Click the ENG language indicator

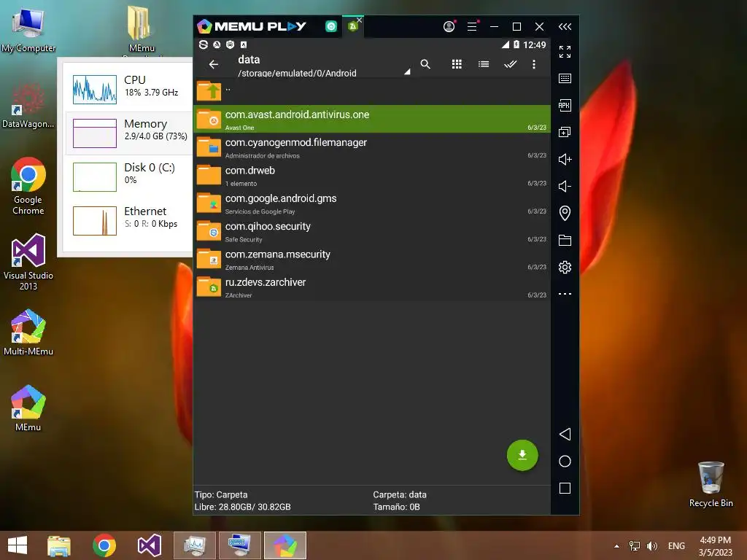point(676,546)
